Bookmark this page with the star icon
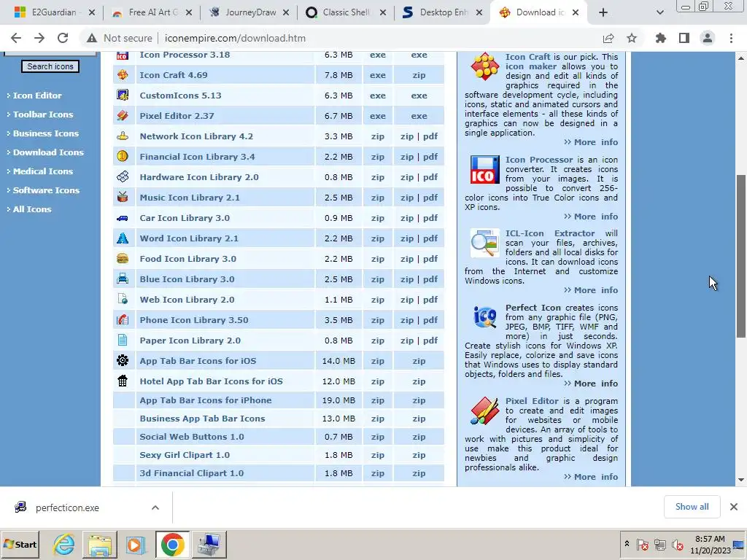This screenshot has width=747, height=560. point(632,38)
